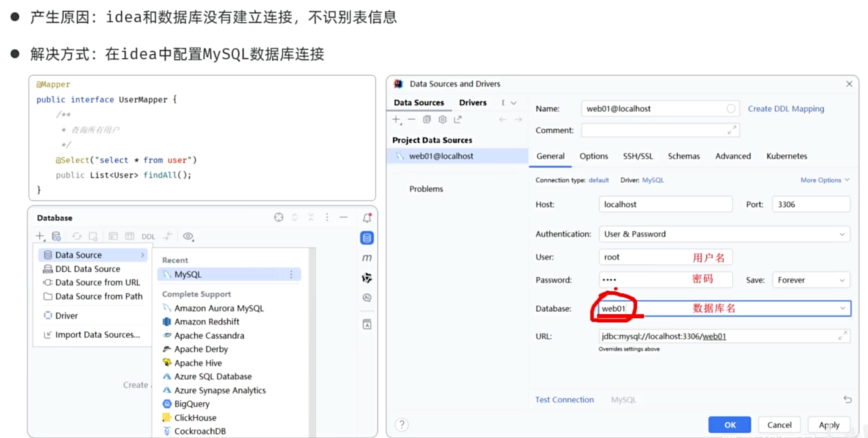Click the database tool window icon in sidebar
The width and height of the screenshot is (868, 438).
pos(366,238)
